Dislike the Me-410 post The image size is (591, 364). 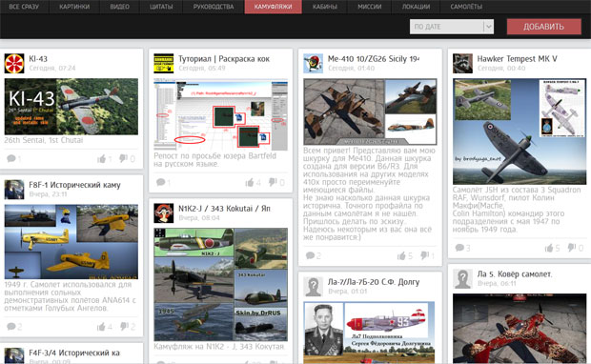coord(427,256)
